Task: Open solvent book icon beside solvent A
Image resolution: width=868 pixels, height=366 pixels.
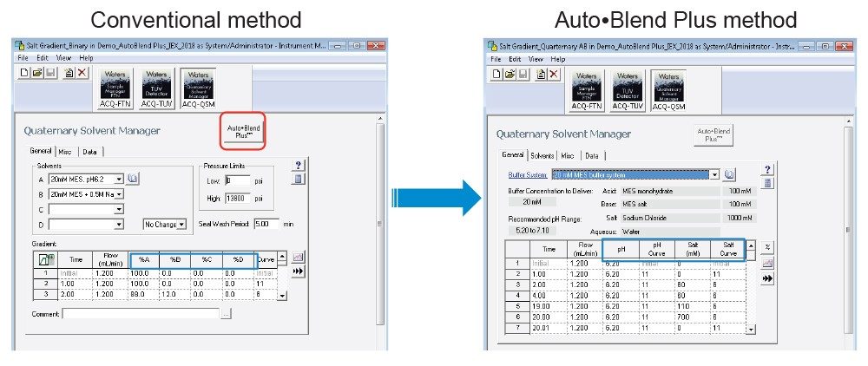Action: pyautogui.click(x=133, y=179)
